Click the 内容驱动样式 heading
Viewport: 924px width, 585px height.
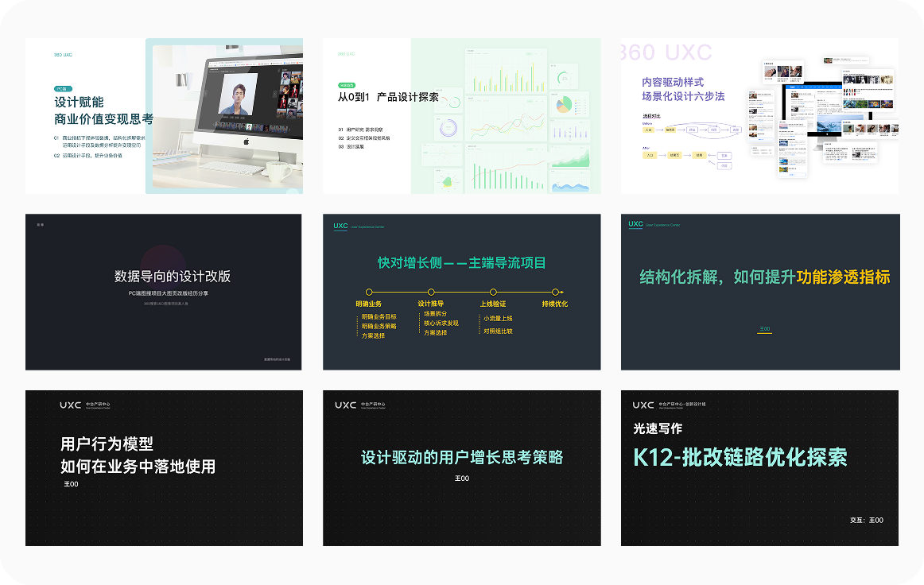673,82
